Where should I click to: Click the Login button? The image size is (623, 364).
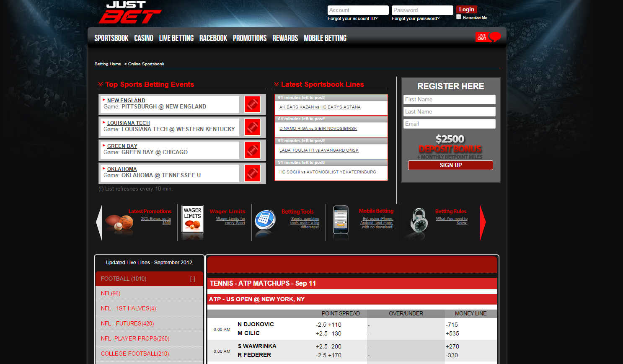point(466,9)
